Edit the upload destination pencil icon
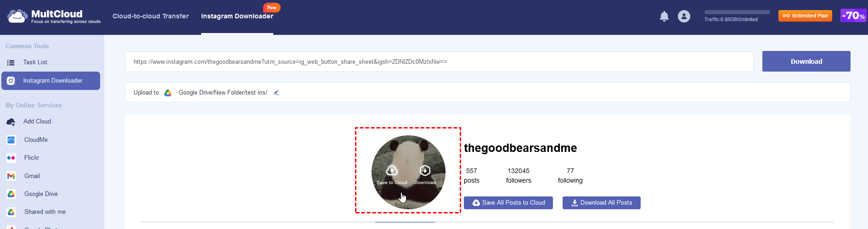The image size is (868, 229). tap(276, 93)
